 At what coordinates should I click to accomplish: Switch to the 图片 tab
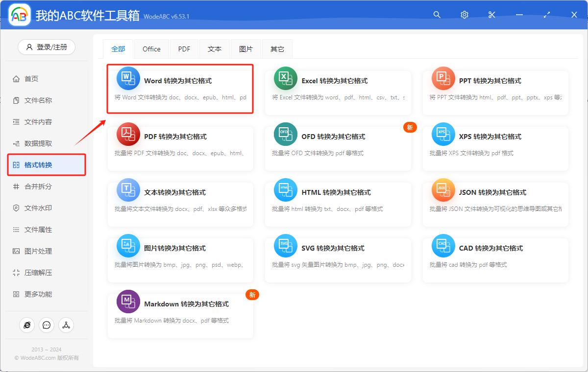(245, 48)
